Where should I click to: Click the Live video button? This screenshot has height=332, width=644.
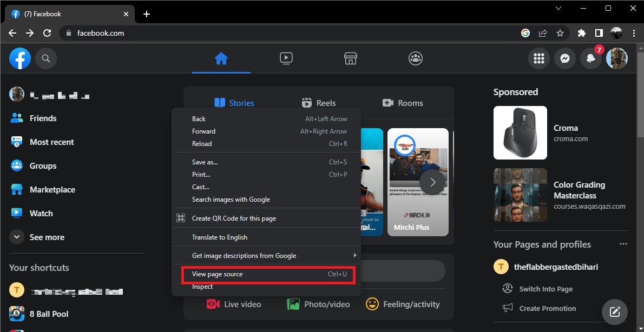pos(234,304)
